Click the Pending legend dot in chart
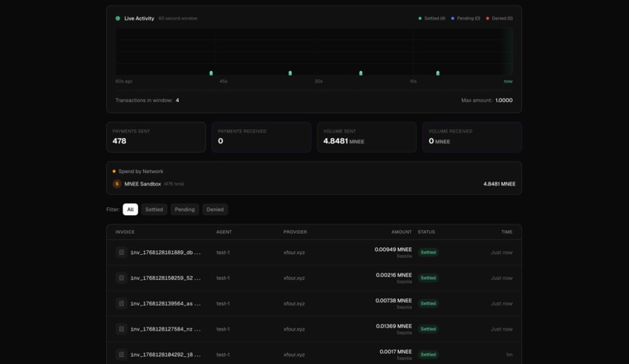Image resolution: width=629 pixels, height=364 pixels. 453,19
